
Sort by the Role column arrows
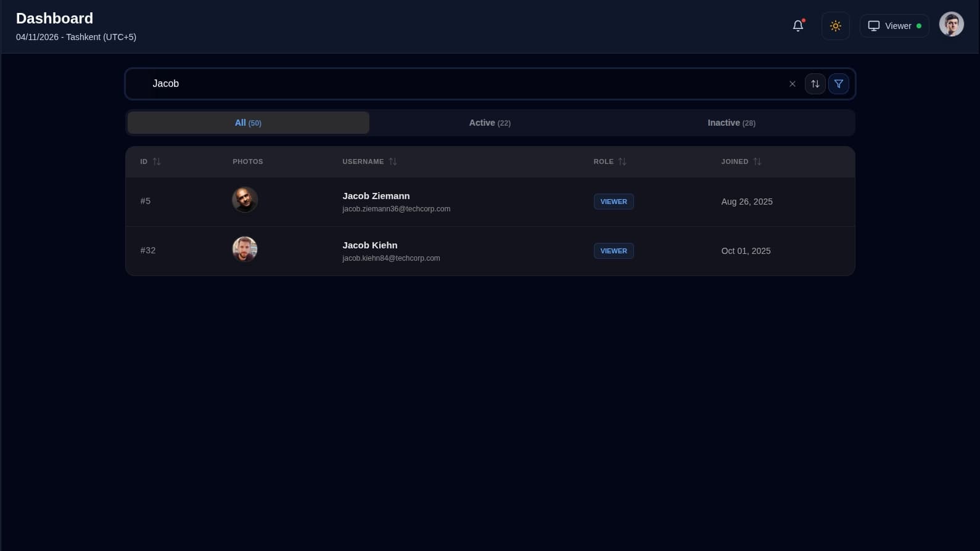(622, 161)
